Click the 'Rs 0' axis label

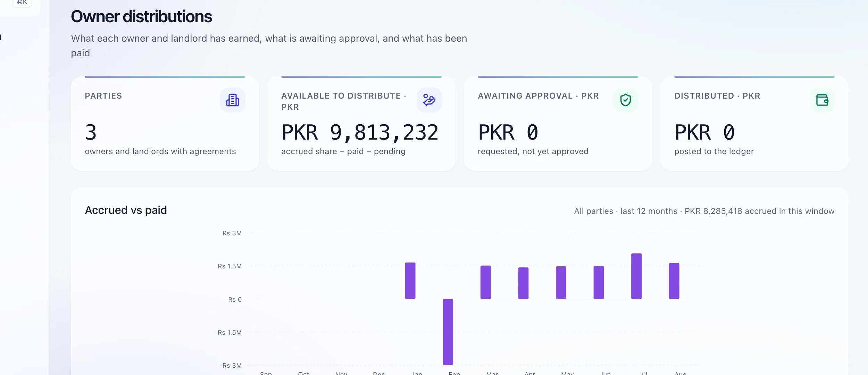click(235, 300)
